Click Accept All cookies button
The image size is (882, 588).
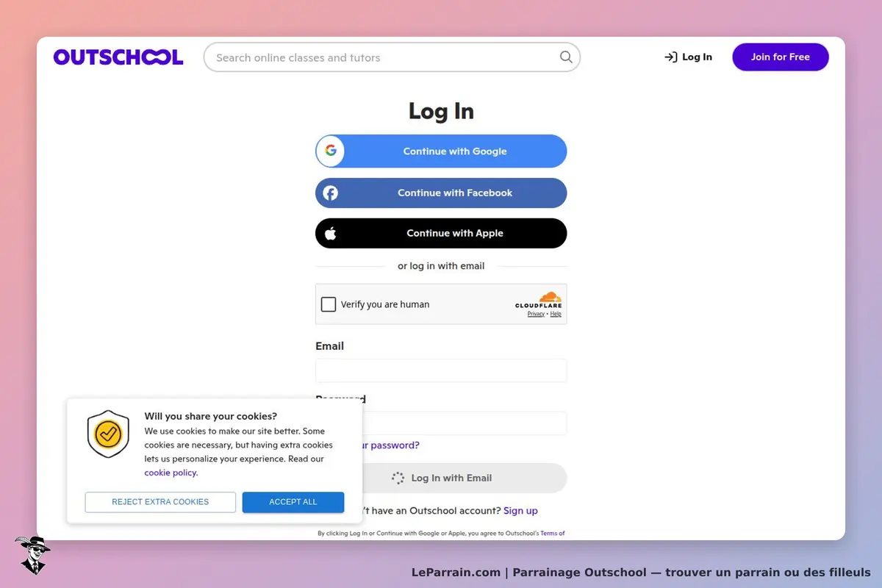293,502
